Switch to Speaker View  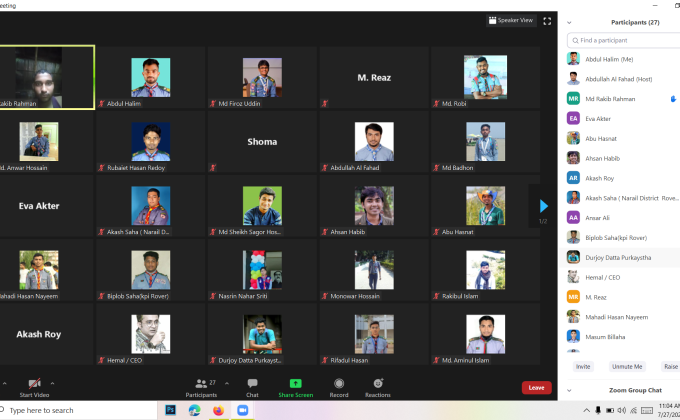(511, 20)
